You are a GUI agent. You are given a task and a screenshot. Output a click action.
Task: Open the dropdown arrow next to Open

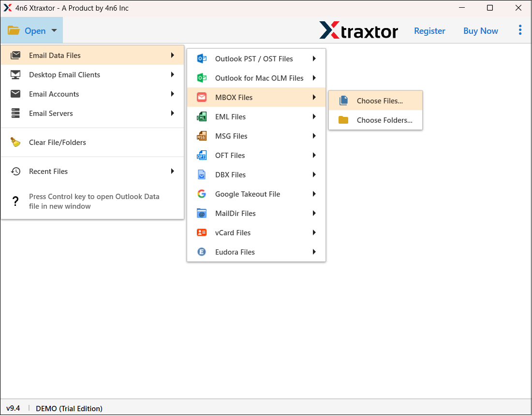pos(54,30)
